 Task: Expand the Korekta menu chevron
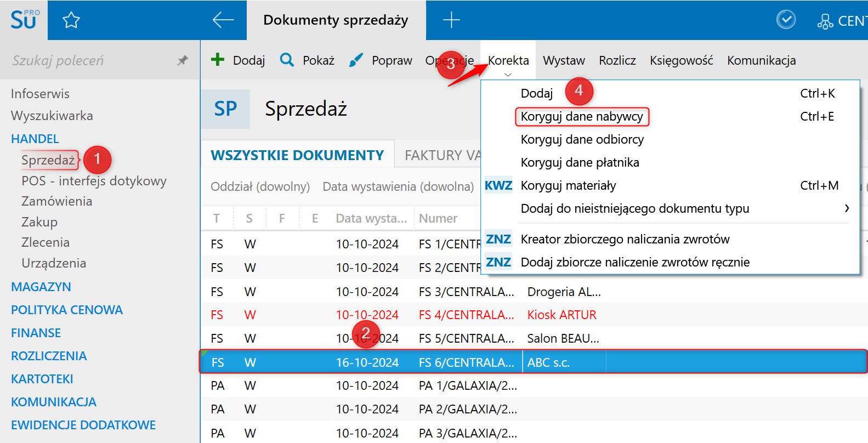pos(508,75)
